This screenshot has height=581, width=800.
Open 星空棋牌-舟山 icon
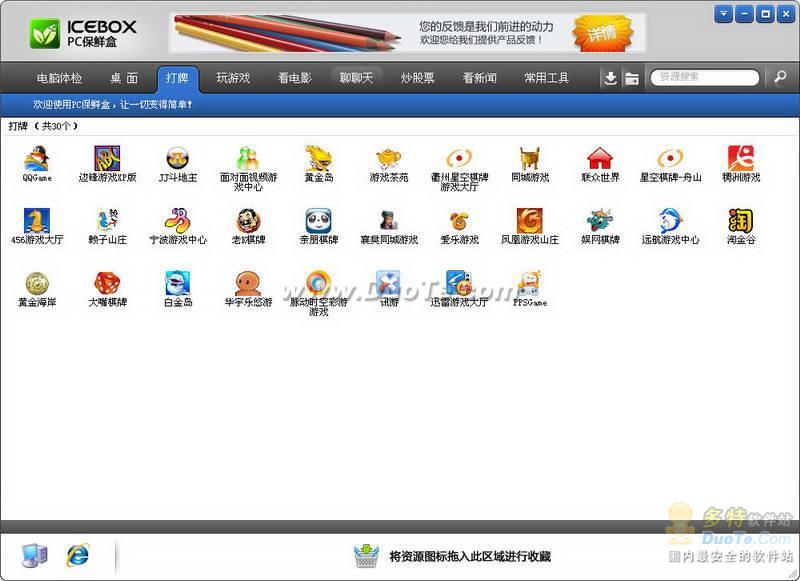point(670,159)
